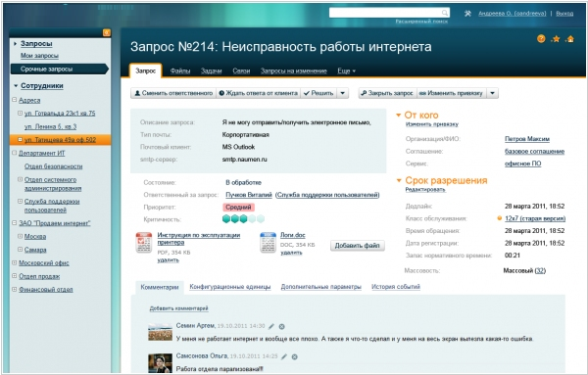
Task: Edit Семин Артем's comment with the pencil icon
Action: click(271, 326)
